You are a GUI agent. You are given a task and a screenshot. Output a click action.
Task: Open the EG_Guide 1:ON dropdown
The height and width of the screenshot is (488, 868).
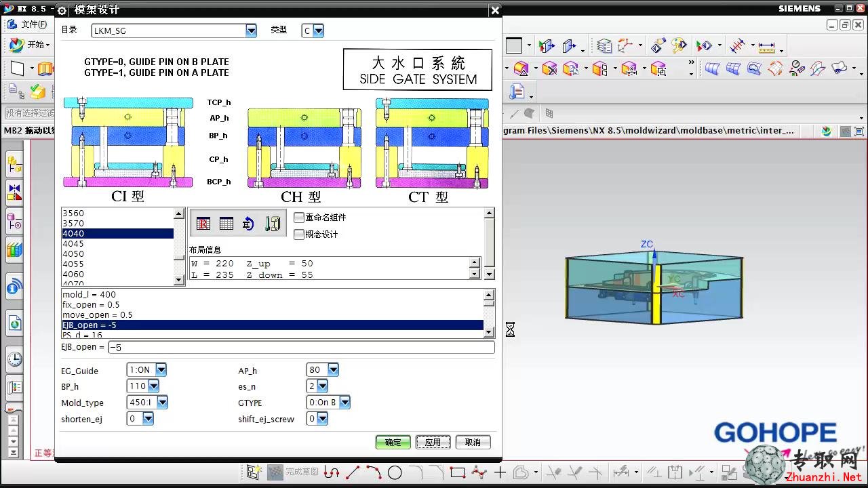[161, 369]
